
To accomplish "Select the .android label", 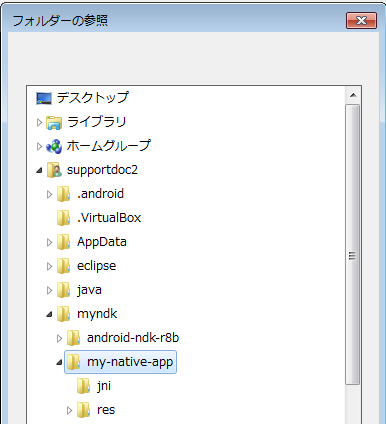I will click(x=100, y=194).
